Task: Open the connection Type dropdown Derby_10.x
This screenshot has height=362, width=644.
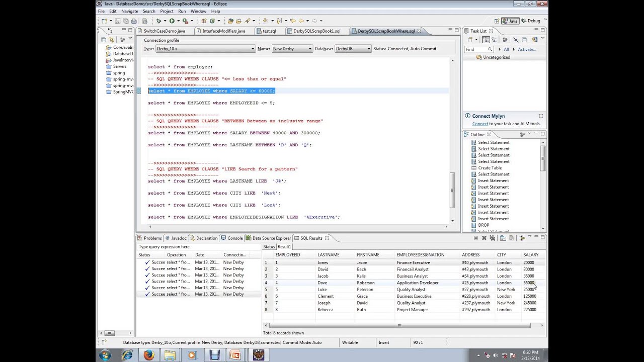Action: [205, 49]
